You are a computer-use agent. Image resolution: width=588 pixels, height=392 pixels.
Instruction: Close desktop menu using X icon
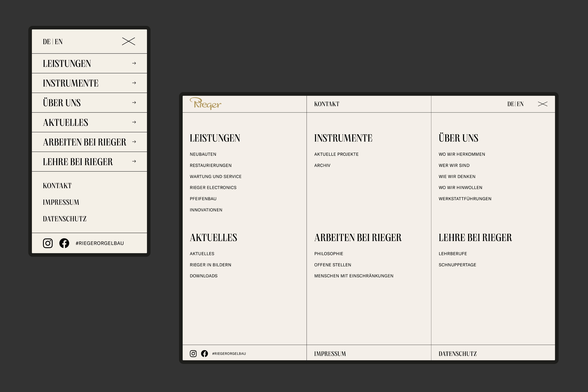542,104
